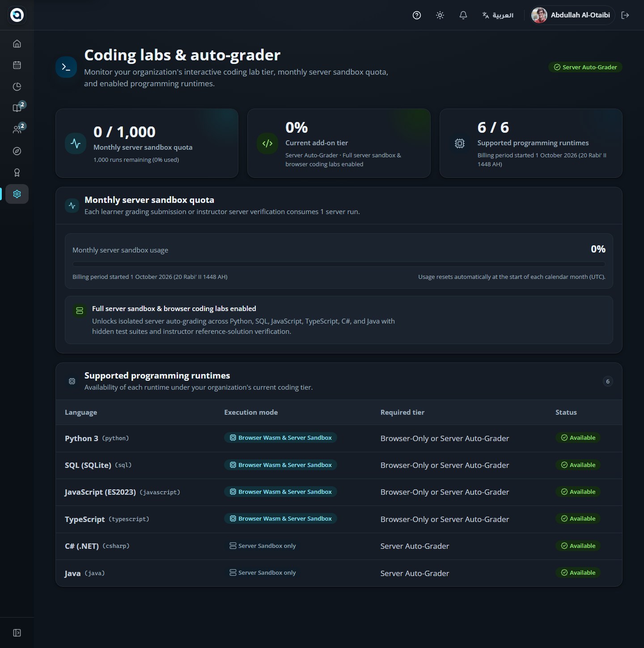Viewport: 644px width, 648px height.
Task: Click the monthly server sandbox usage bar
Action: click(339, 264)
